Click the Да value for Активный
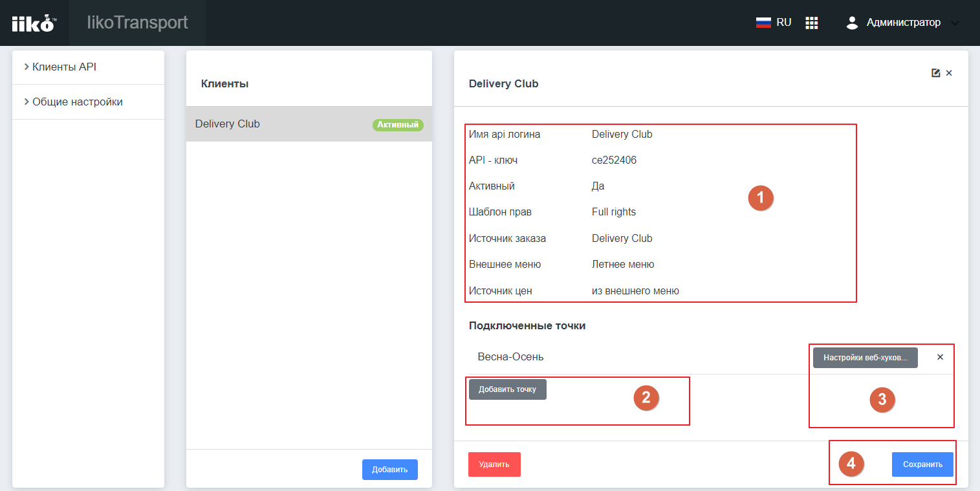 coord(598,186)
